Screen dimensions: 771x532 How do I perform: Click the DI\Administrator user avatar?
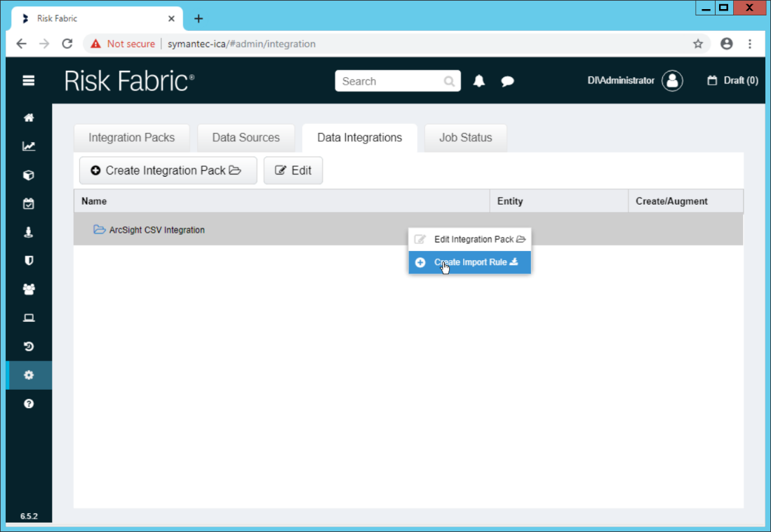[x=672, y=81]
